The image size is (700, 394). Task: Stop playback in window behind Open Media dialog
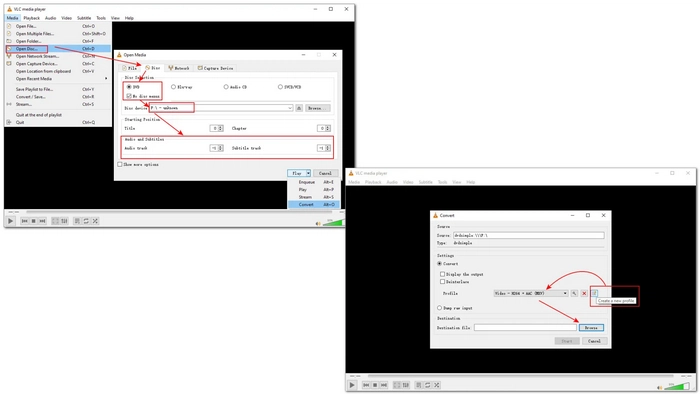33,221
